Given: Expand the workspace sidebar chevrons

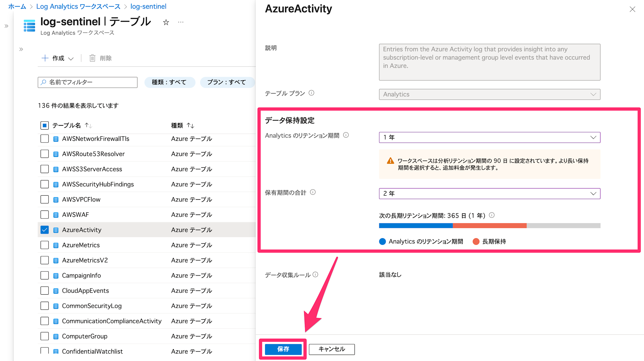Looking at the screenshot, I should (x=21, y=49).
